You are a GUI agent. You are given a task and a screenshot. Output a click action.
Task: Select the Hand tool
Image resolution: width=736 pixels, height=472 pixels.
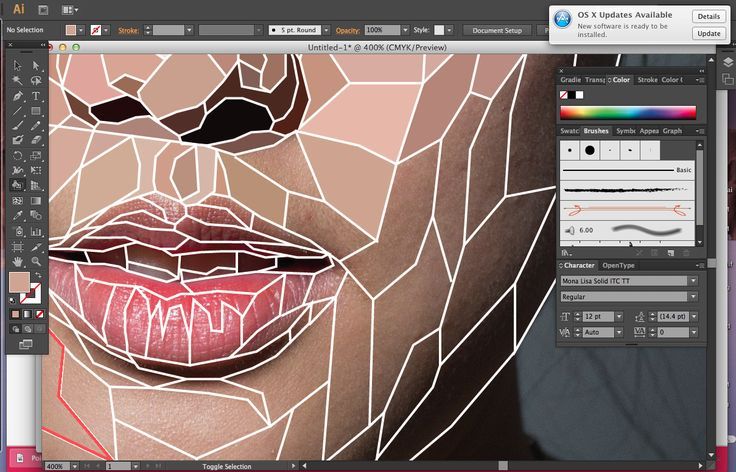coord(18,262)
